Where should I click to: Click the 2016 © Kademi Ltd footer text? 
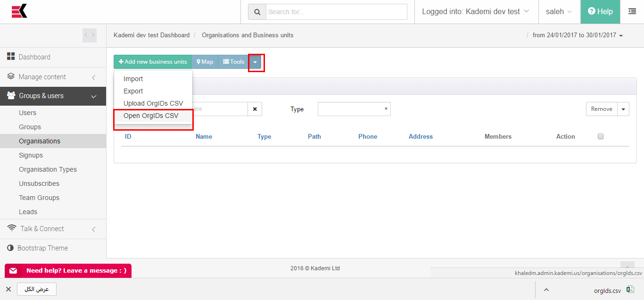(x=315, y=268)
